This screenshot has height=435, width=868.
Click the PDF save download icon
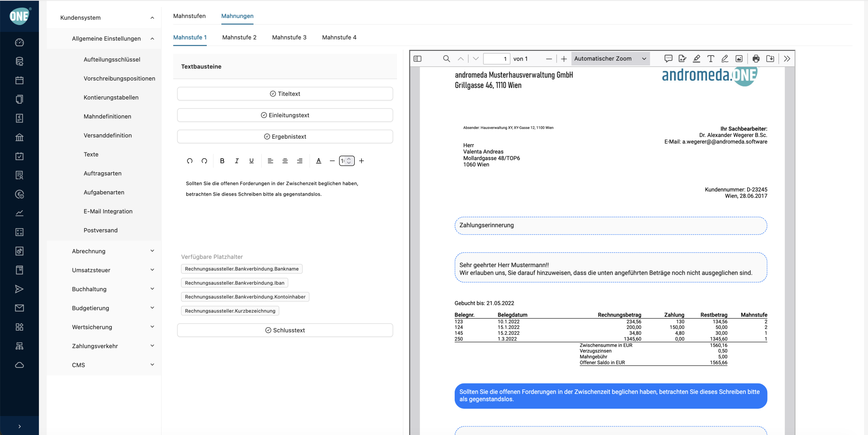pyautogui.click(x=770, y=59)
